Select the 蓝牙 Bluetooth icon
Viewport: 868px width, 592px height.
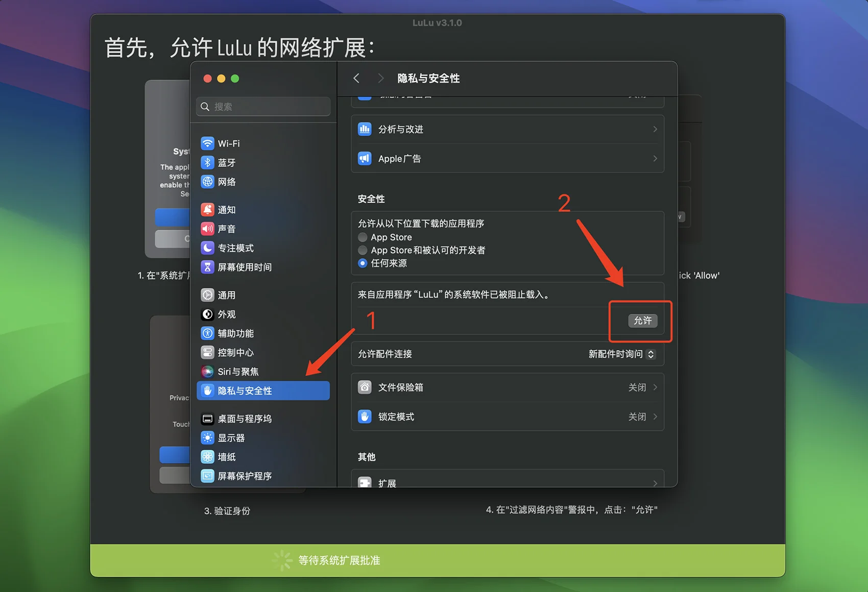click(x=207, y=162)
